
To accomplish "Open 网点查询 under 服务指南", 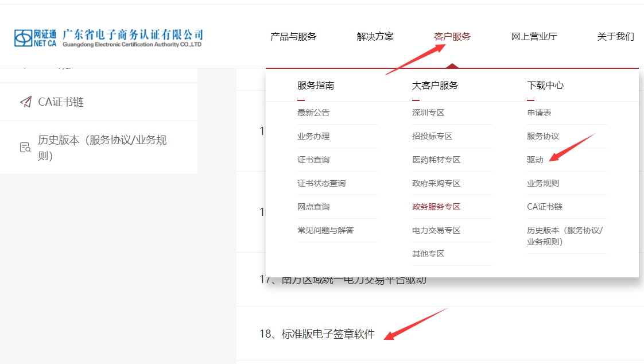I will (313, 207).
